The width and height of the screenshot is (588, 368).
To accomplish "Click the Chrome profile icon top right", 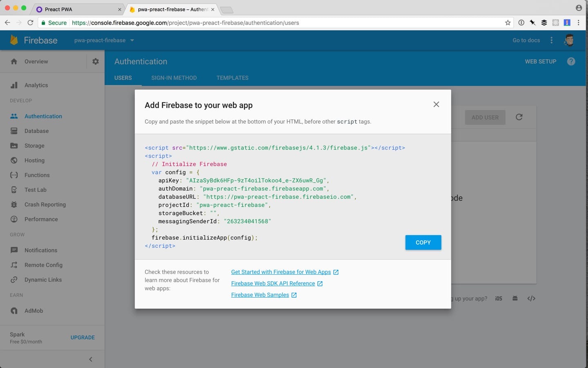I will (579, 8).
